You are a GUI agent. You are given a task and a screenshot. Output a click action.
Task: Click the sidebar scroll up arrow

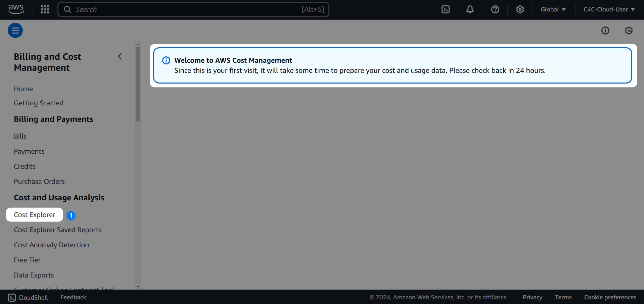click(x=138, y=44)
